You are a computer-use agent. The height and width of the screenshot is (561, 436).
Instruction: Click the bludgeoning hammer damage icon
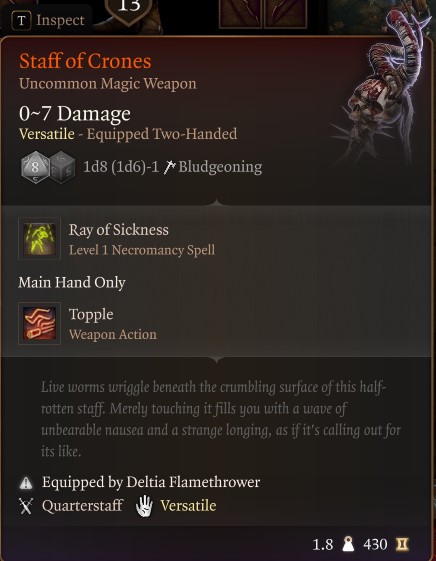[168, 167]
